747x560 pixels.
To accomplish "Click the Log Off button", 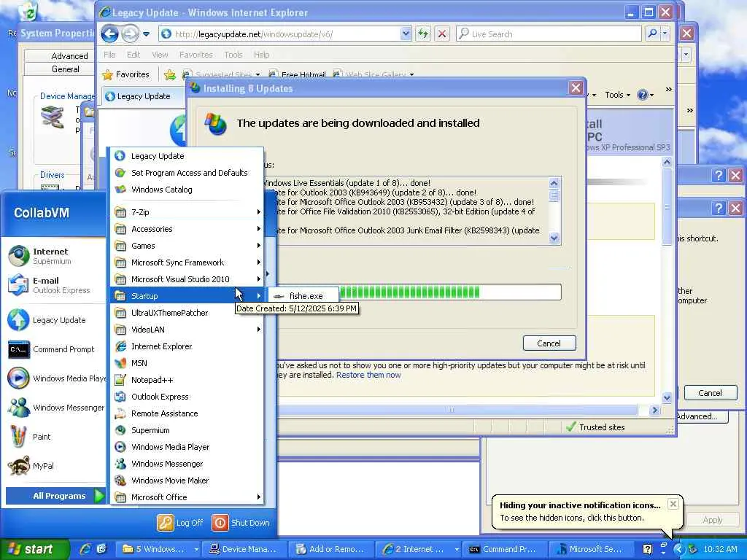I will (x=180, y=522).
